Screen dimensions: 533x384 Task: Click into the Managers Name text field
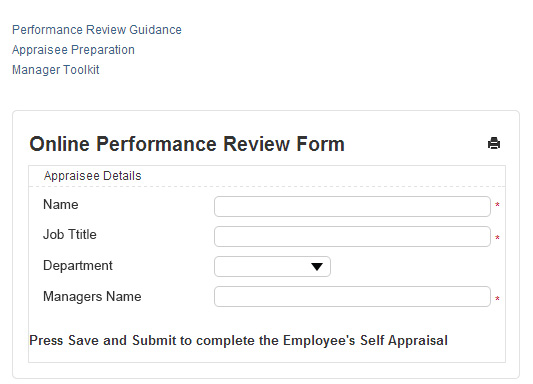pos(352,296)
